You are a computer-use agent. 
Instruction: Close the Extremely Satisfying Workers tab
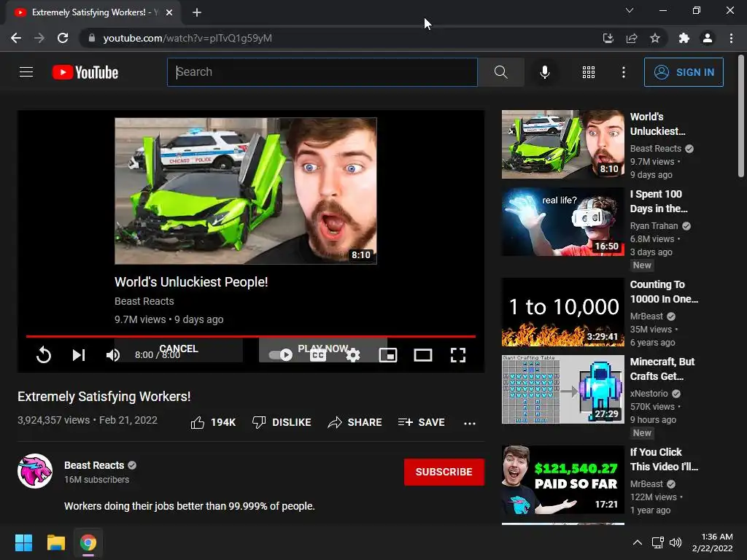coord(169,12)
